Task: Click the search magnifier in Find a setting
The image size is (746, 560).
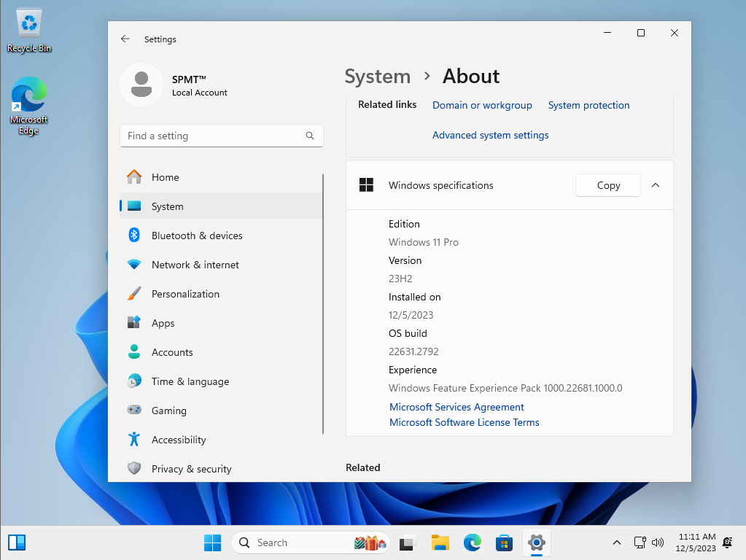Action: pyautogui.click(x=310, y=136)
